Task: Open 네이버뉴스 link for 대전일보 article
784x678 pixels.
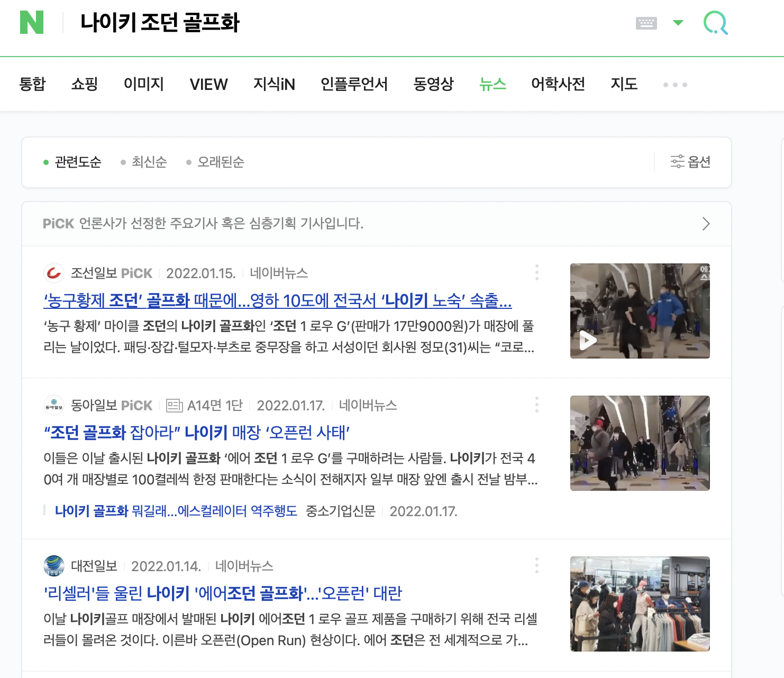Action: [244, 566]
